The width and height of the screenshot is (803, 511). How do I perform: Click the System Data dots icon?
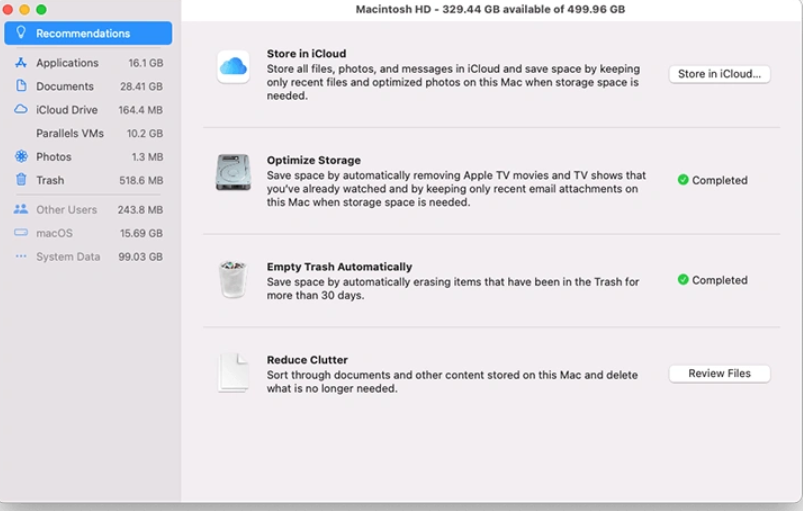pos(21,256)
